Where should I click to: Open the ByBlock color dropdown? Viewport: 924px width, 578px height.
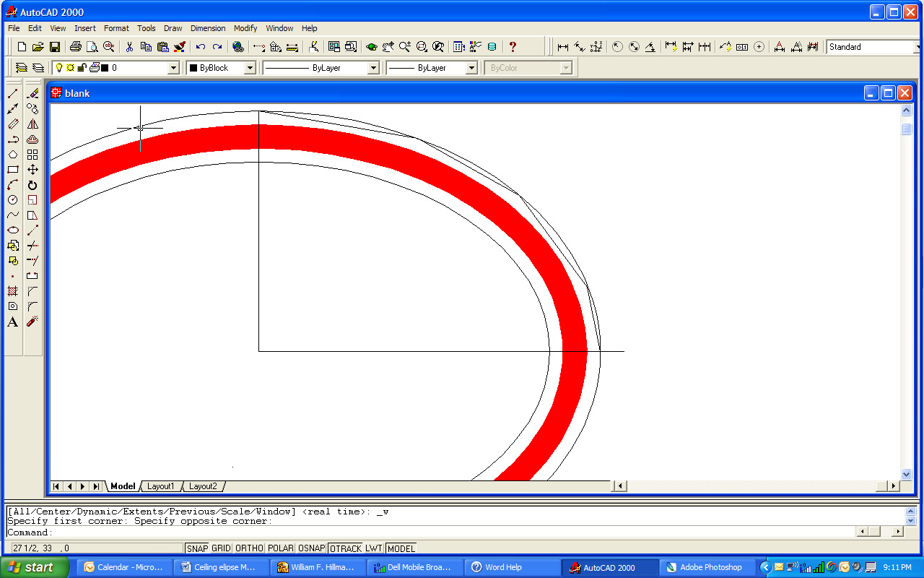click(250, 68)
